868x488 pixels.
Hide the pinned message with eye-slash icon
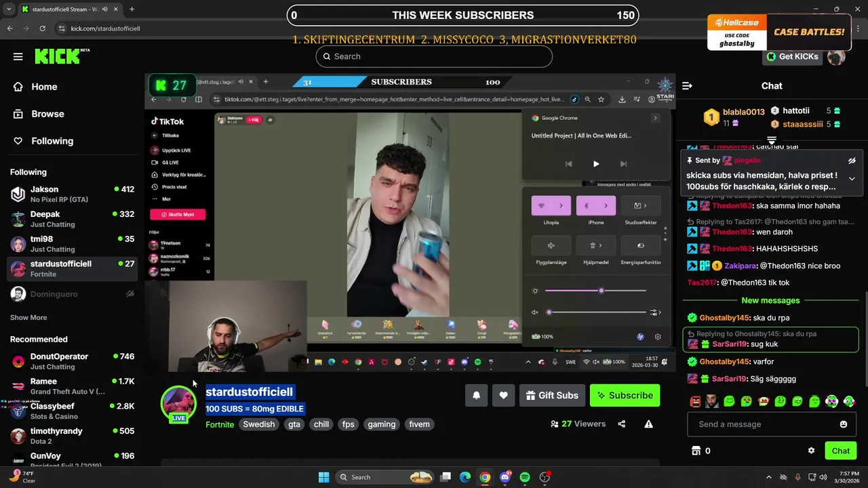(x=852, y=161)
